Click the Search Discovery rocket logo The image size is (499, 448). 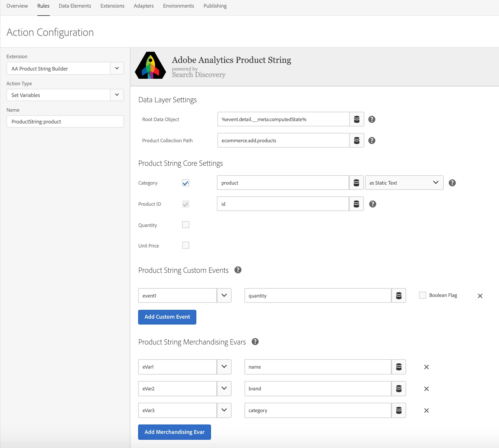(x=150, y=66)
